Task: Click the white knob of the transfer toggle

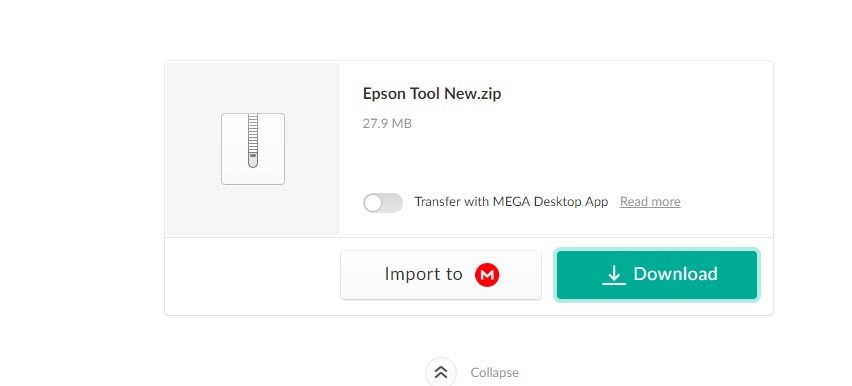Action: (x=373, y=203)
